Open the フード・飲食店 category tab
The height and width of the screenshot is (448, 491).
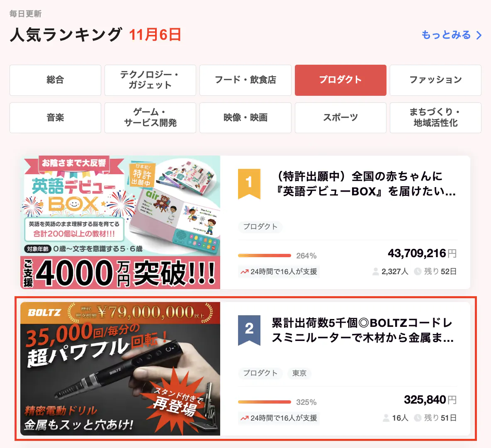245,80
